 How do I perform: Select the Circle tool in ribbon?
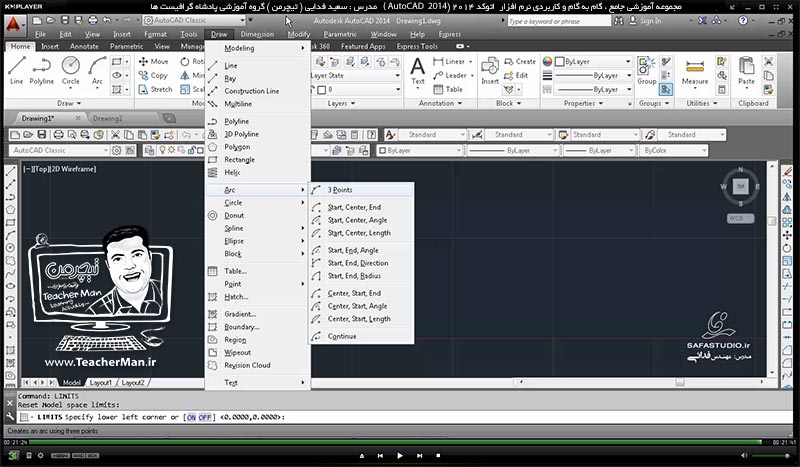pos(70,70)
